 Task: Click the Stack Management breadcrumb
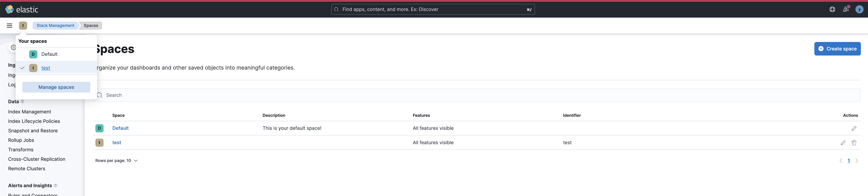(55, 26)
